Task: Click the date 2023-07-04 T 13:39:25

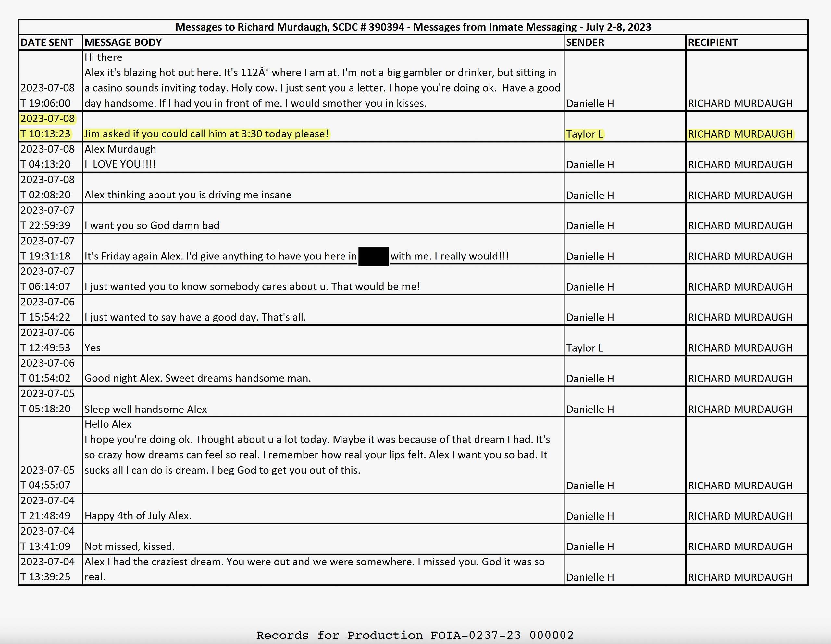Action: click(48, 569)
